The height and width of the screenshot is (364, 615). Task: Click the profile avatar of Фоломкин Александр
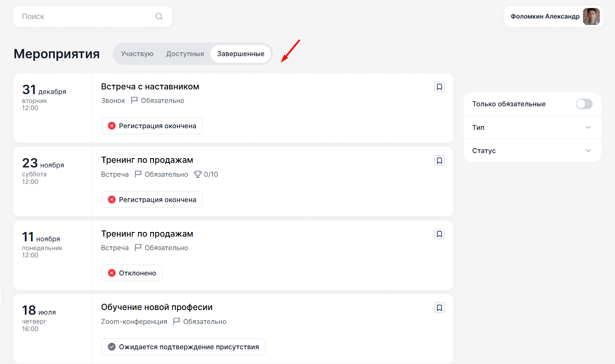coord(591,16)
